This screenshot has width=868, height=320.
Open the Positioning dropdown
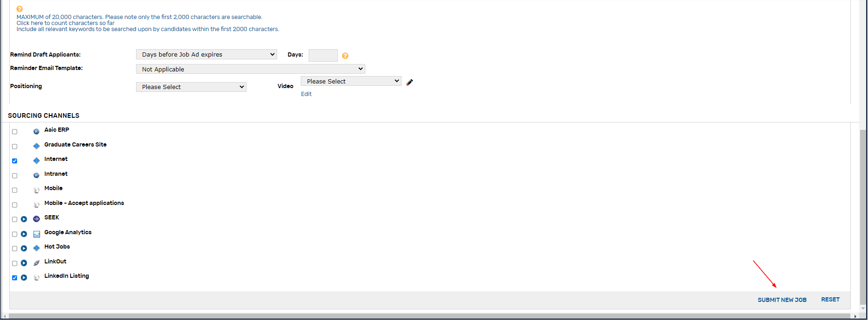pos(191,87)
